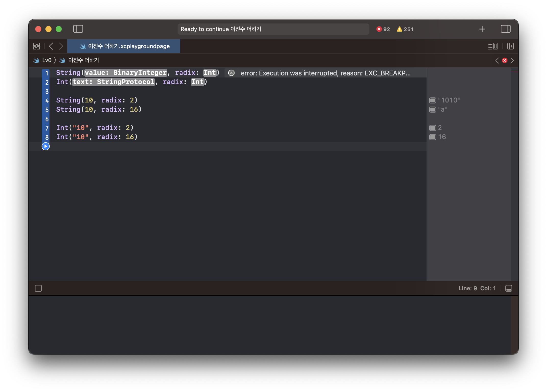Run playground from the blue play button
Screen dimensions: 547x392
click(46, 146)
